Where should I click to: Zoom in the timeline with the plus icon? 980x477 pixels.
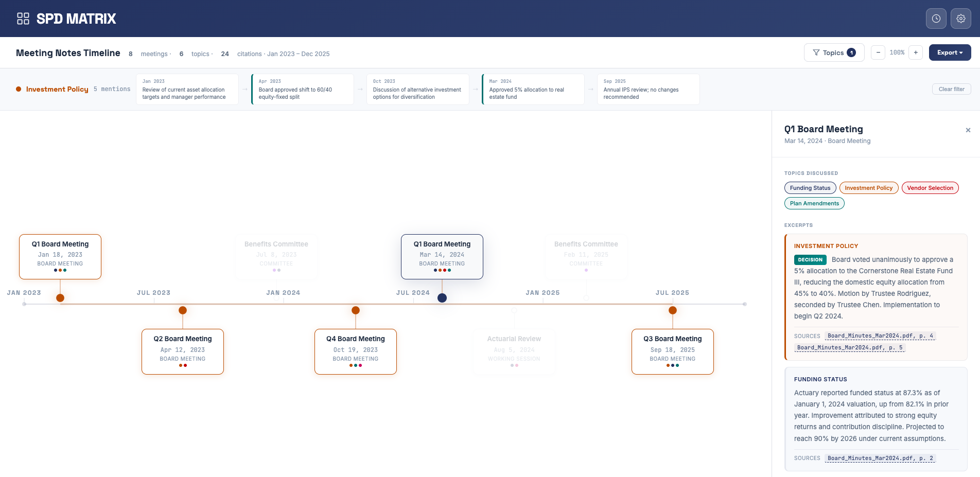(916, 52)
